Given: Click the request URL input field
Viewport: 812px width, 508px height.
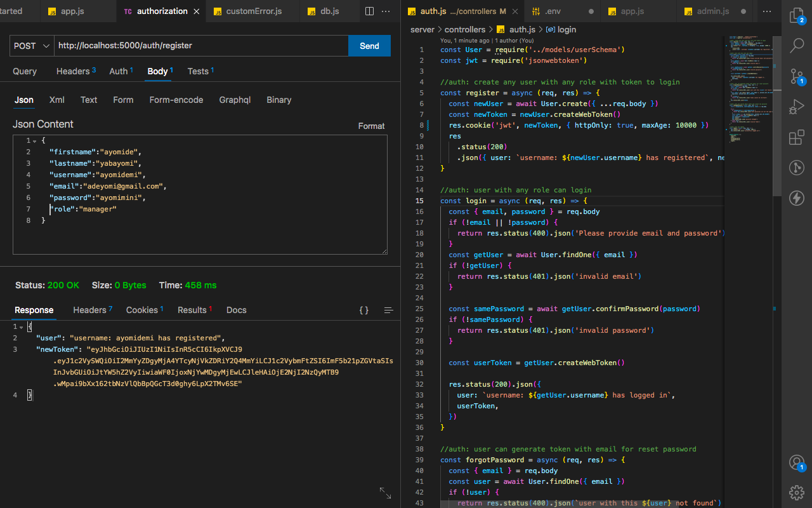Looking at the screenshot, I should point(202,46).
